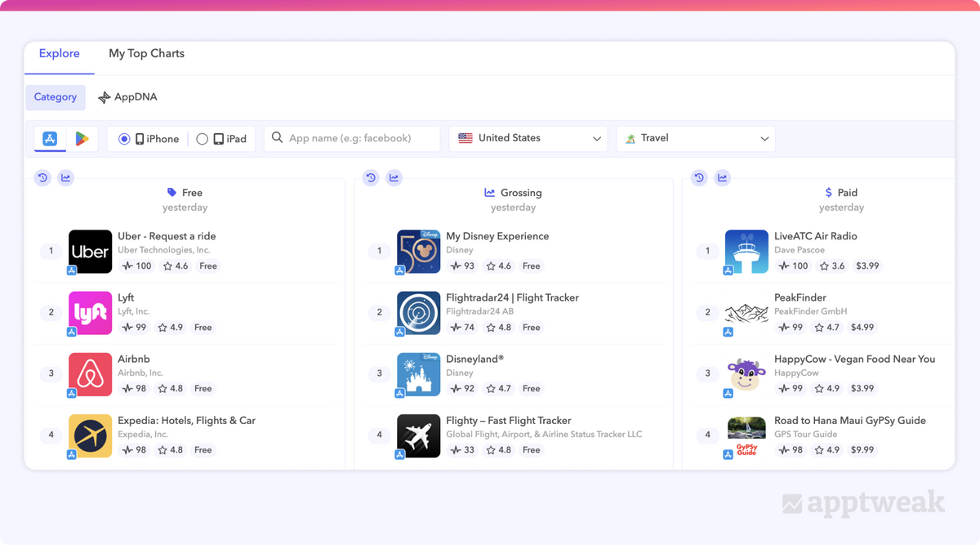Click the history icon above Free chart
Screen dimensions: 980x545
tap(42, 177)
